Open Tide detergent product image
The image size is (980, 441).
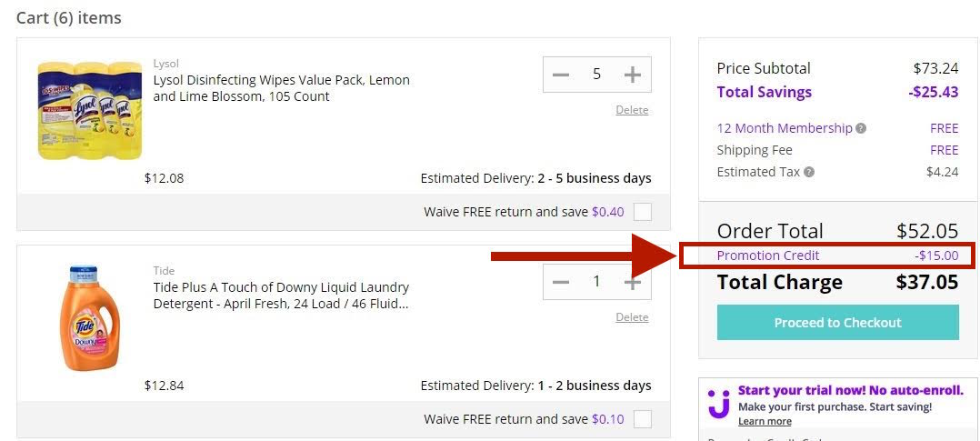pyautogui.click(x=88, y=317)
